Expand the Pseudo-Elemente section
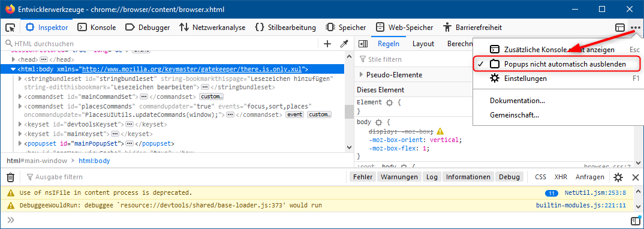The height and width of the screenshot is (229, 644). pyautogui.click(x=362, y=75)
